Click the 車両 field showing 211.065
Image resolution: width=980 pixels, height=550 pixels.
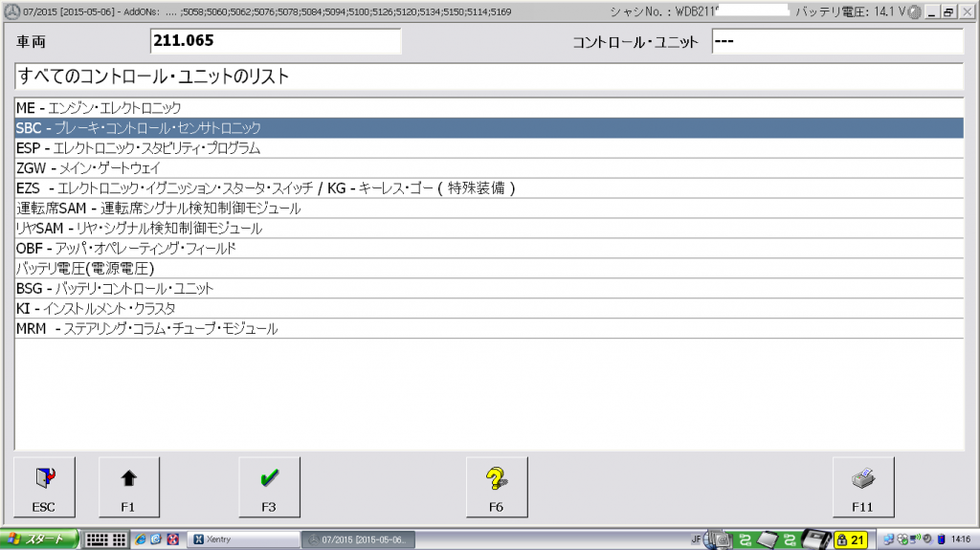pos(276,41)
